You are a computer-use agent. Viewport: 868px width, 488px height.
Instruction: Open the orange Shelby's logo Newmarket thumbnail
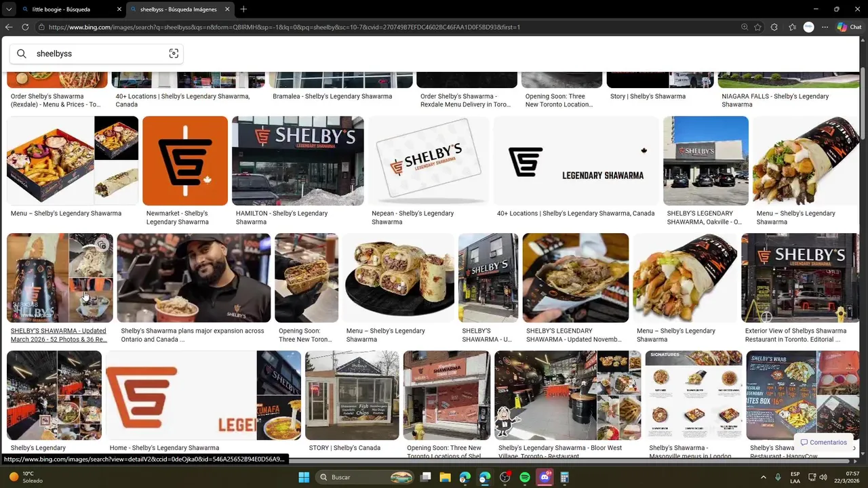pyautogui.click(x=185, y=161)
